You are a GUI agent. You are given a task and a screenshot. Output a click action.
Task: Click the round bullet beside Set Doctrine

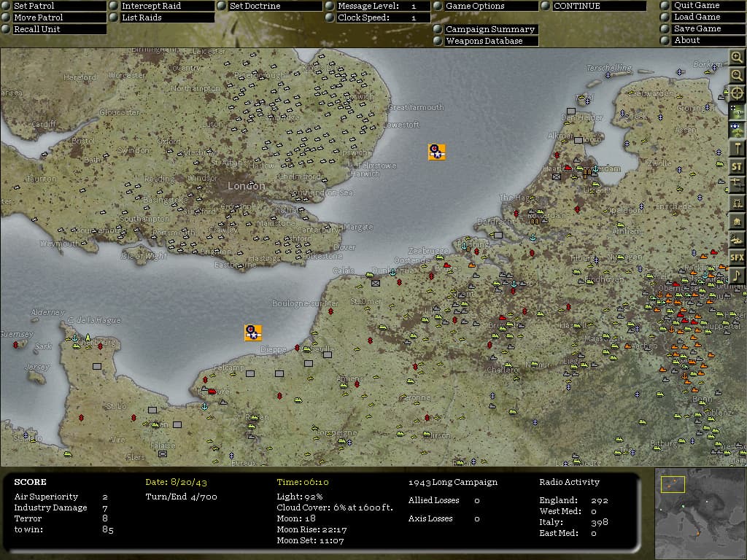coord(222,6)
